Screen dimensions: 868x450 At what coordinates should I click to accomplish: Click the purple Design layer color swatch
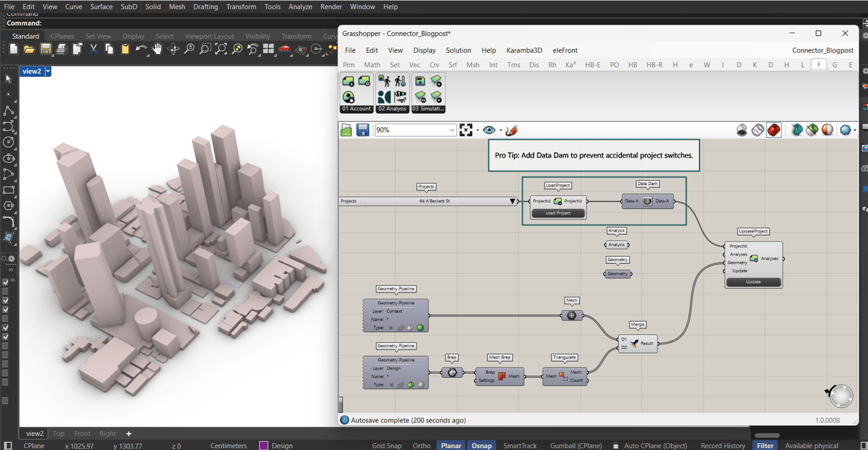pyautogui.click(x=264, y=446)
